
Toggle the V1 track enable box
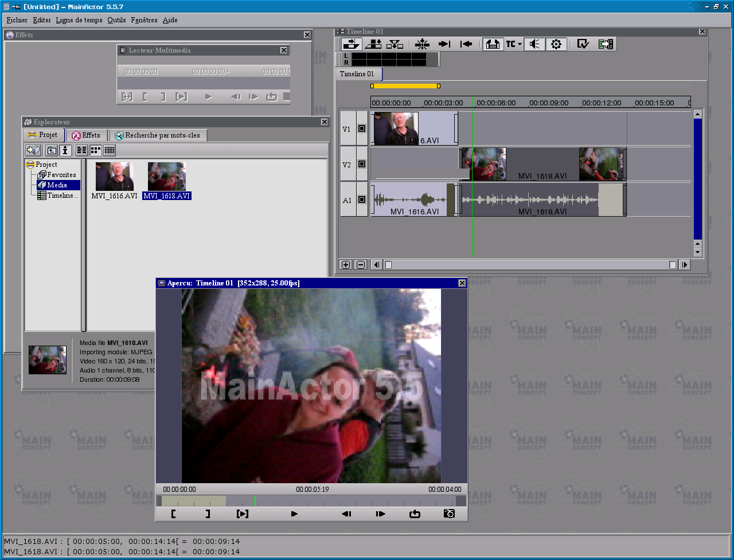362,129
